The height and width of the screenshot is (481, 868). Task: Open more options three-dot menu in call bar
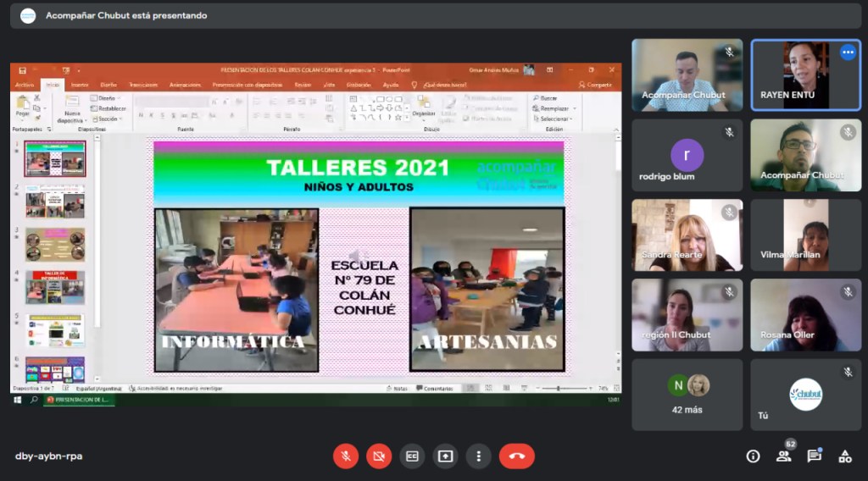[478, 456]
